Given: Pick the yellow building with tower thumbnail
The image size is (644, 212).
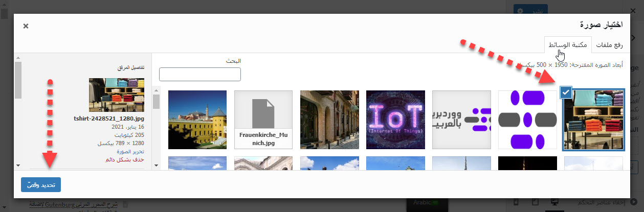Looking at the screenshot, I should point(197,120).
